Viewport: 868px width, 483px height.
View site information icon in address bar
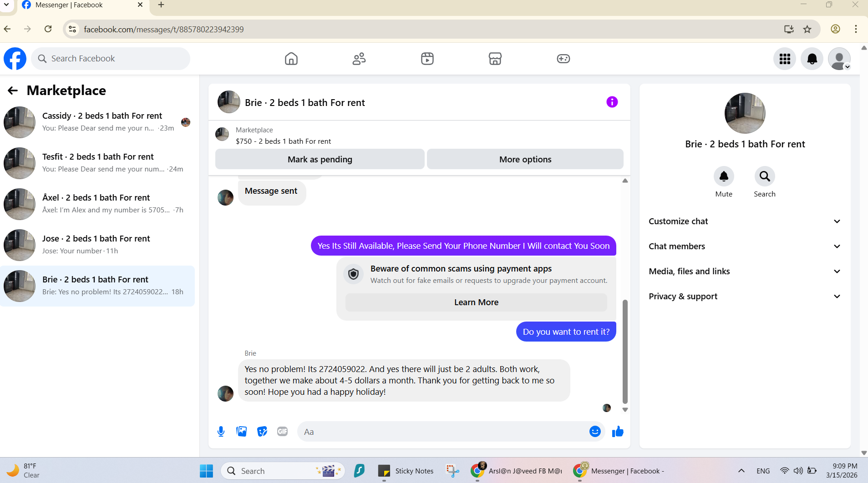pyautogui.click(x=72, y=29)
